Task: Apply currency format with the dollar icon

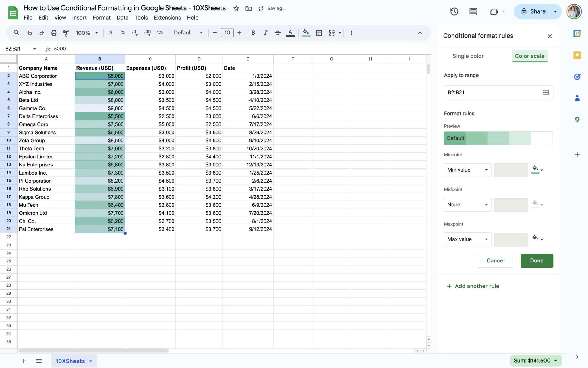Action: tap(111, 33)
